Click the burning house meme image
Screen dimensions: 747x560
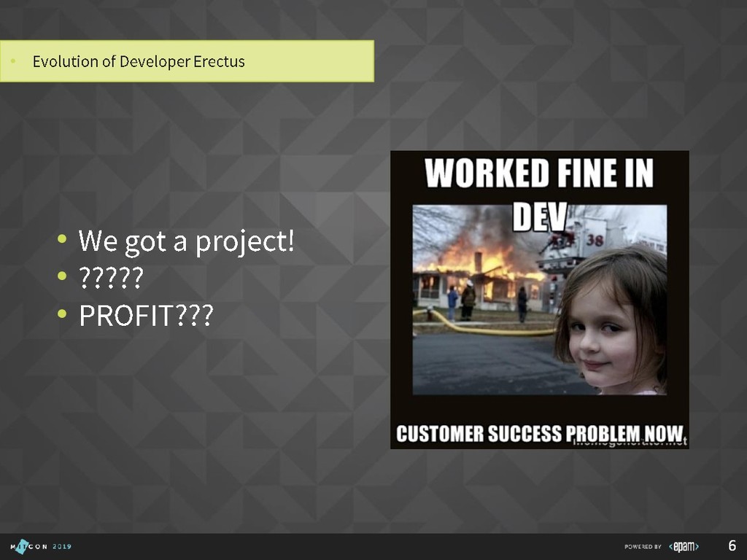tap(539, 300)
